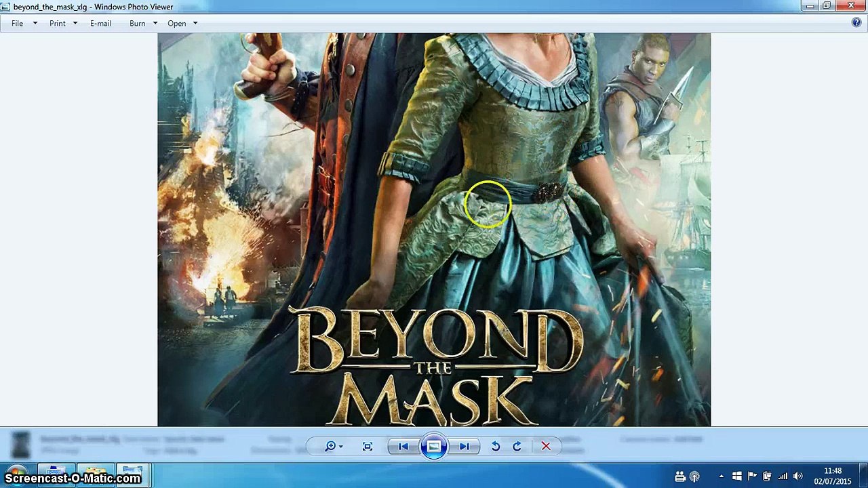The width and height of the screenshot is (868, 488).
Task: Click the E-mail toolbar button
Action: [x=100, y=23]
